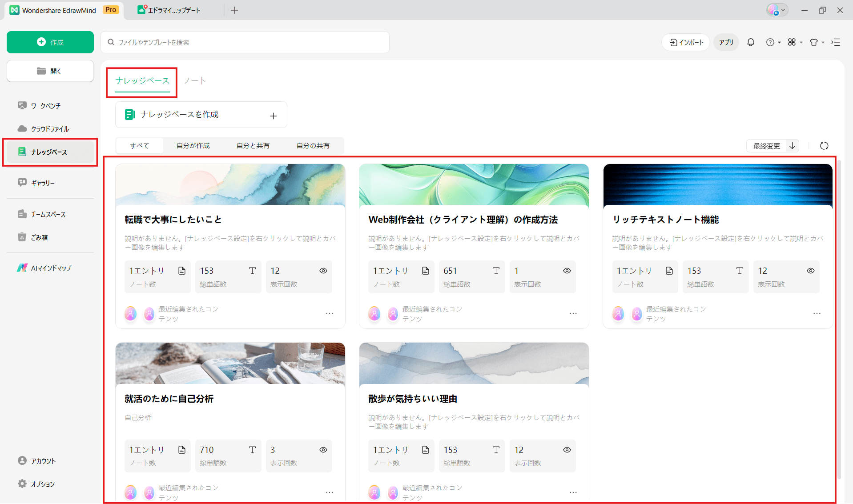Click the file and template search field
853x504 pixels.
(245, 42)
